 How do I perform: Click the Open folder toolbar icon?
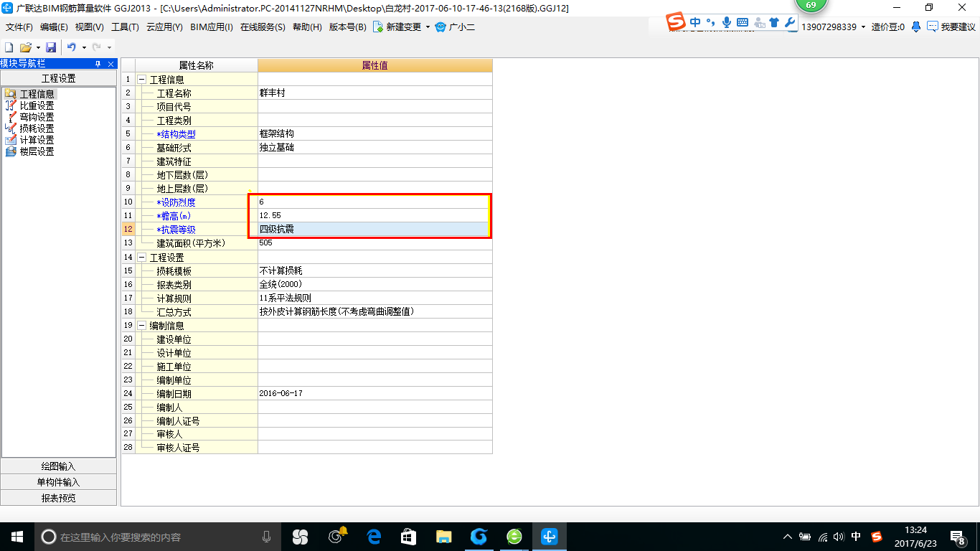point(25,47)
